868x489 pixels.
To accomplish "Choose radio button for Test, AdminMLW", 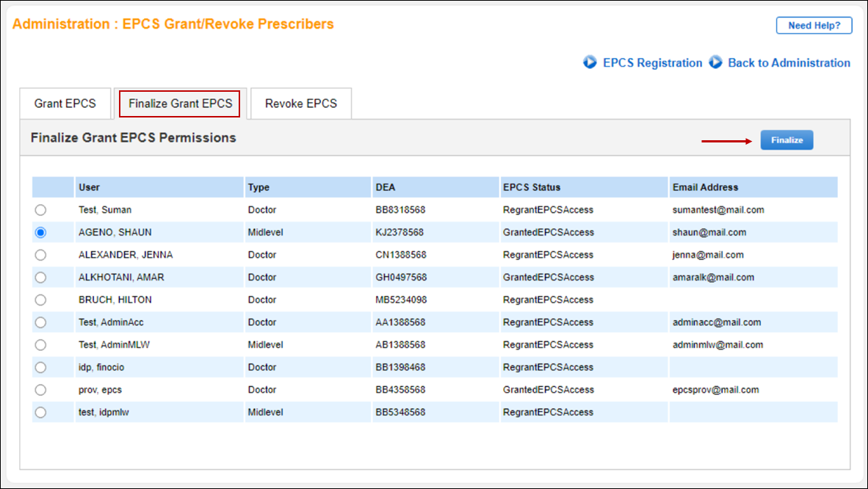I will 40,344.
